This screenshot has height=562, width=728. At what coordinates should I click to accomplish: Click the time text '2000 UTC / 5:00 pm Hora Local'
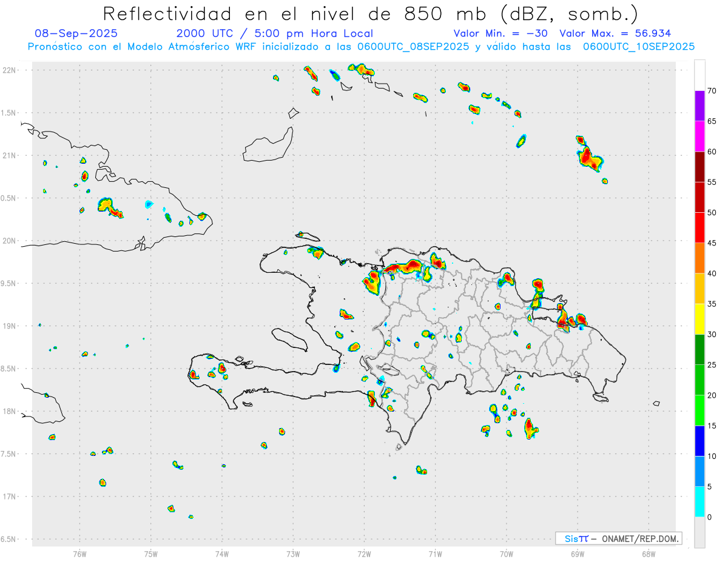(275, 33)
